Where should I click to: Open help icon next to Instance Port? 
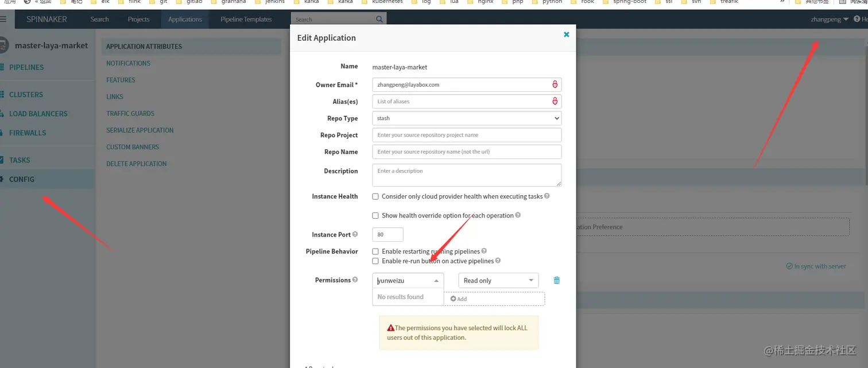click(x=355, y=234)
